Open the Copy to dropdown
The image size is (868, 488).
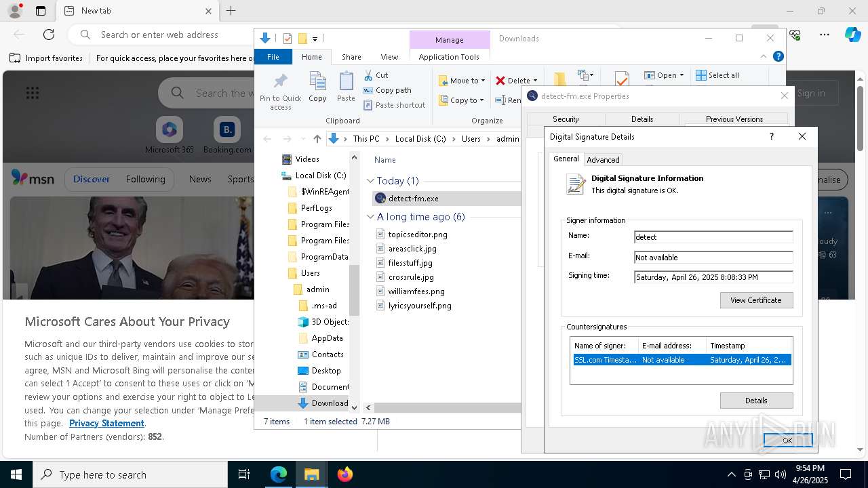(x=461, y=100)
